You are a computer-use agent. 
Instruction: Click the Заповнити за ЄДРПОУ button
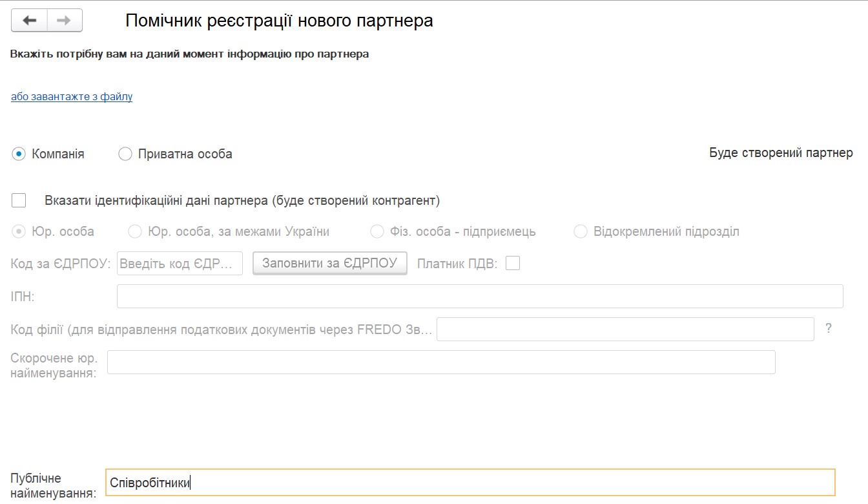point(330,263)
